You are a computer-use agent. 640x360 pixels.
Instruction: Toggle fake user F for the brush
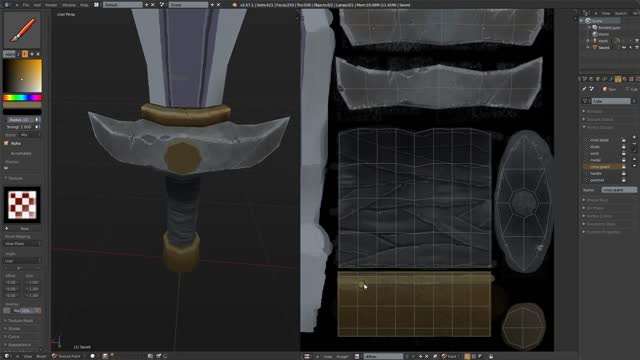point(25,54)
